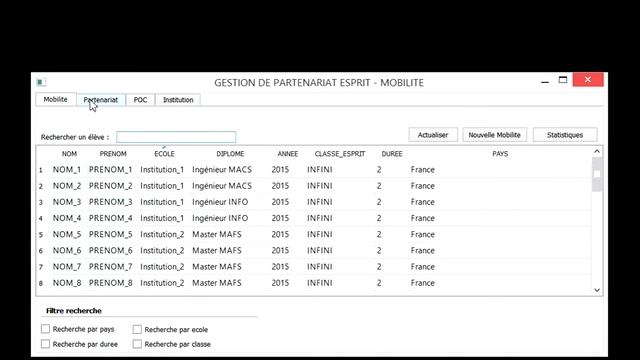Click 2015 in the NOM_5 row
Viewport: 640px width, 360px height.
pyautogui.click(x=280, y=234)
